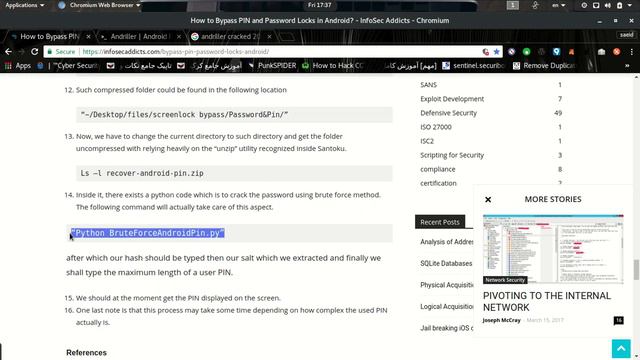Click the scroll-to-top arrow button
This screenshot has height=360, width=640.
click(621, 349)
